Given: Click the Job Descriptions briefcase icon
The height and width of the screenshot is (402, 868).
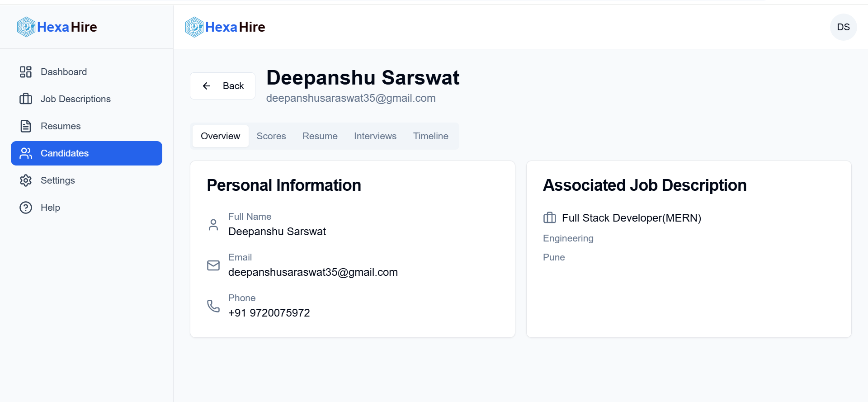Looking at the screenshot, I should coord(26,99).
